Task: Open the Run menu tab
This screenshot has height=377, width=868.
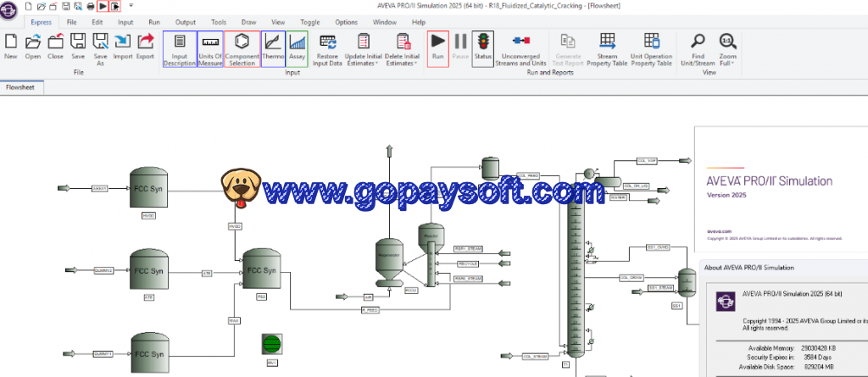Action: click(x=154, y=22)
